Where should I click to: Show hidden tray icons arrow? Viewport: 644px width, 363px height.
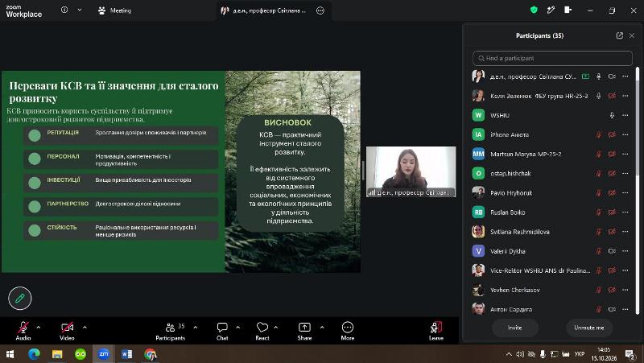[509, 354]
